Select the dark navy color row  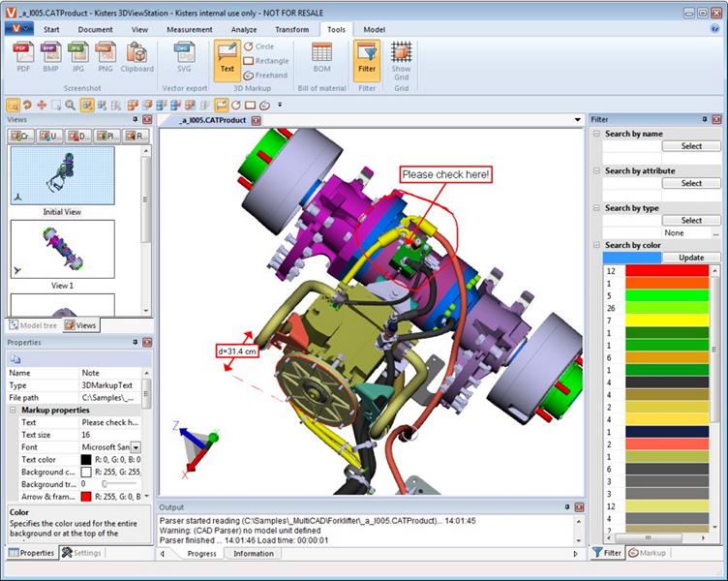coord(656,432)
